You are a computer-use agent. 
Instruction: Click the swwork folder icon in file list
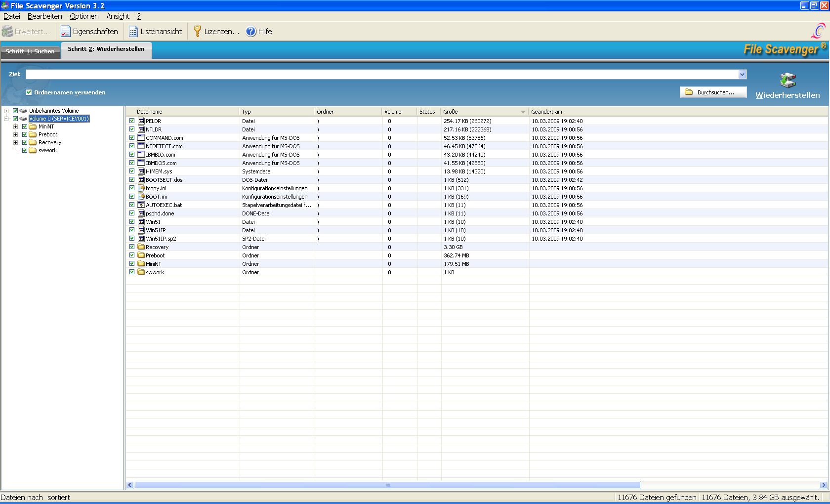[141, 272]
